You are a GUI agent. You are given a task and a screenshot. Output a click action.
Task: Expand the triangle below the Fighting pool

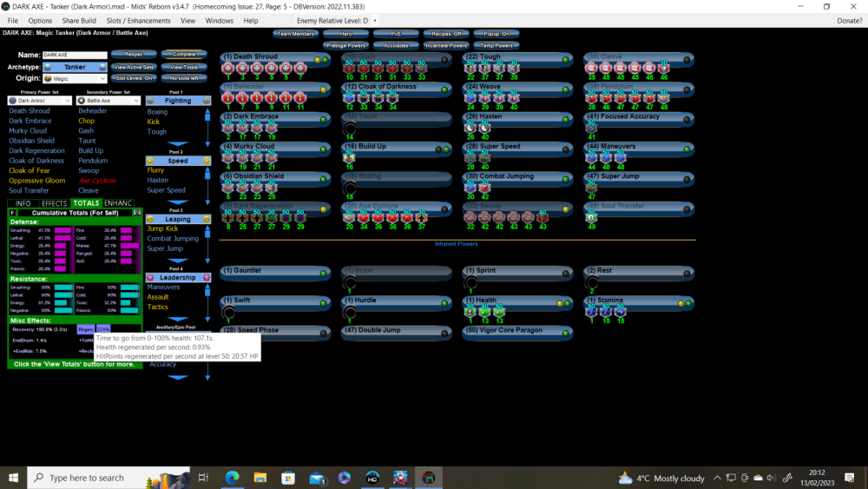pyautogui.click(x=178, y=143)
